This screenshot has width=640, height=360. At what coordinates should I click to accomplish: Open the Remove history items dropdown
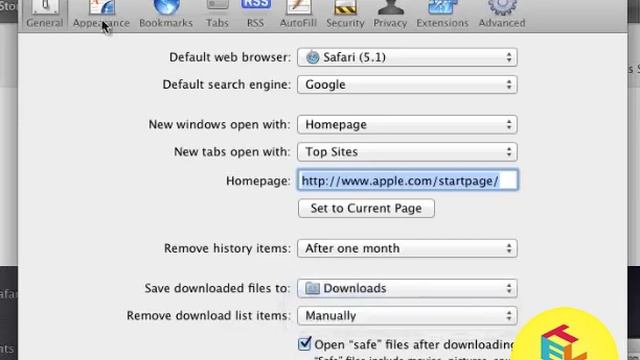[407, 248]
